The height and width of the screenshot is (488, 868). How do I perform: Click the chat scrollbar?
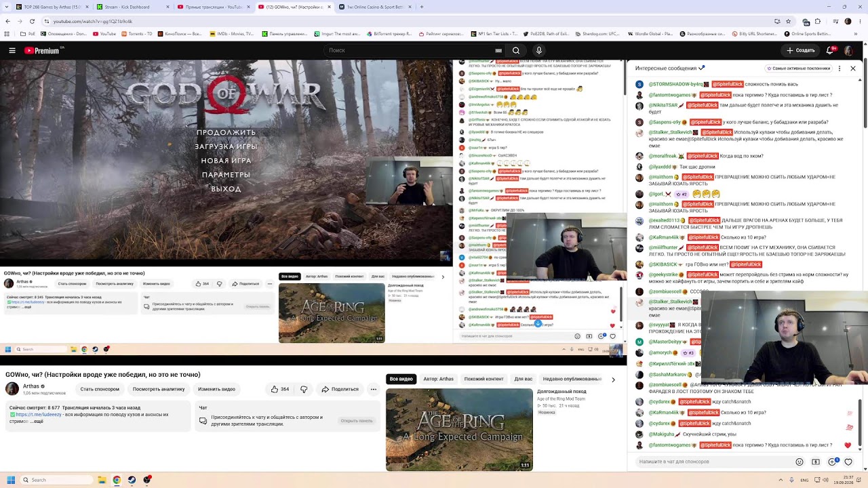click(x=860, y=421)
